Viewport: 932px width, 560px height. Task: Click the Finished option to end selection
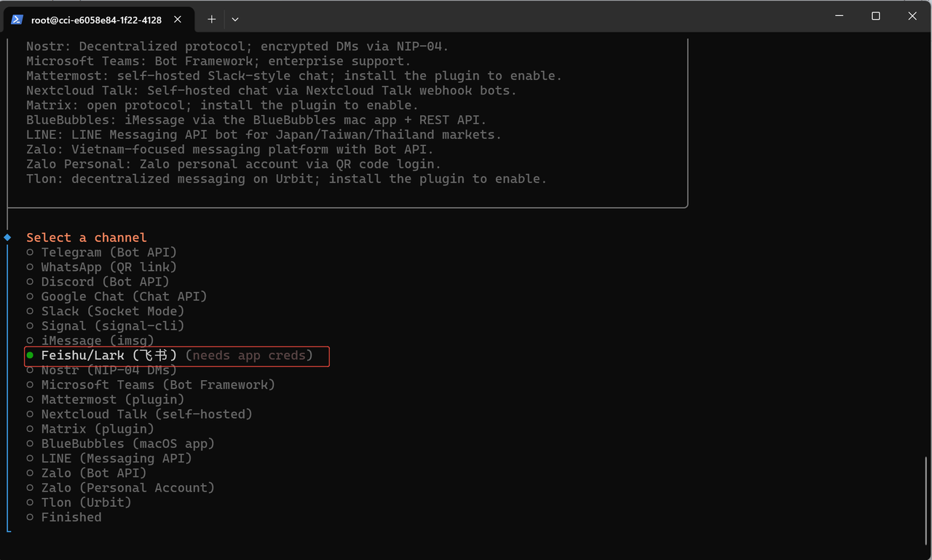click(x=71, y=517)
